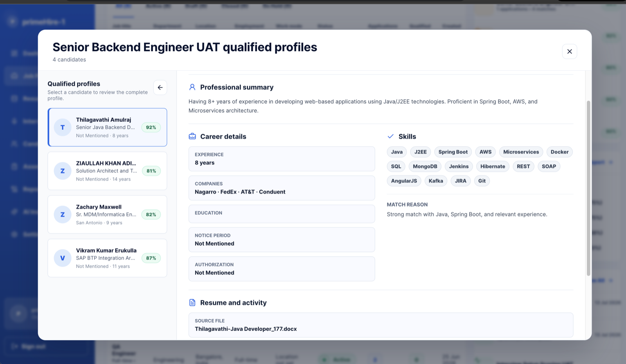Click the professional summary paragraph
The height and width of the screenshot is (364, 626).
point(363,106)
